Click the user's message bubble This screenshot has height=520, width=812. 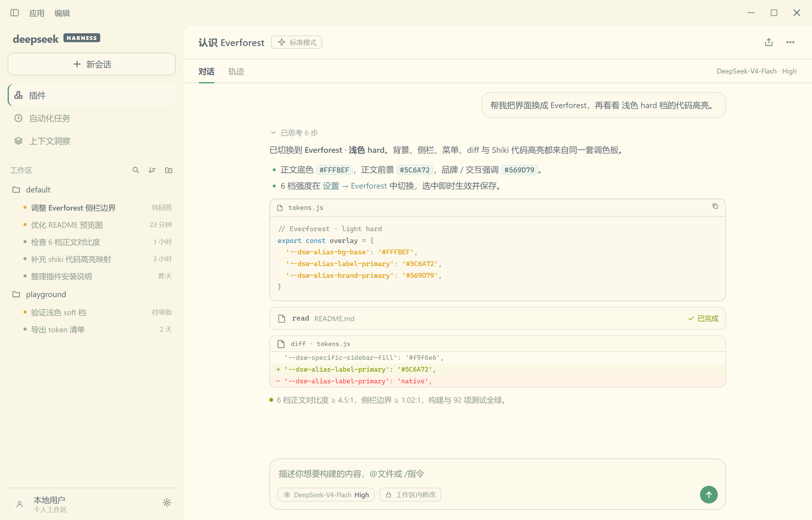coord(603,105)
